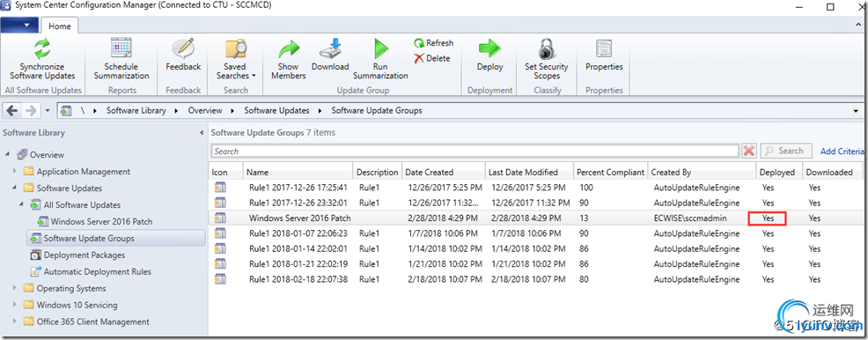Click the Refresh ribbon command
Viewport: 868px width, 340px height.
coord(433,42)
